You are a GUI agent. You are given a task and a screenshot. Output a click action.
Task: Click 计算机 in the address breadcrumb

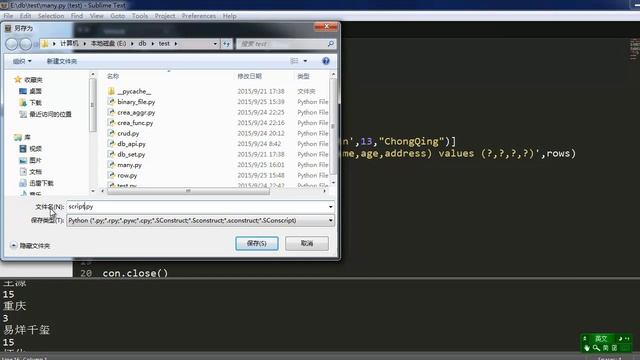tap(69, 43)
